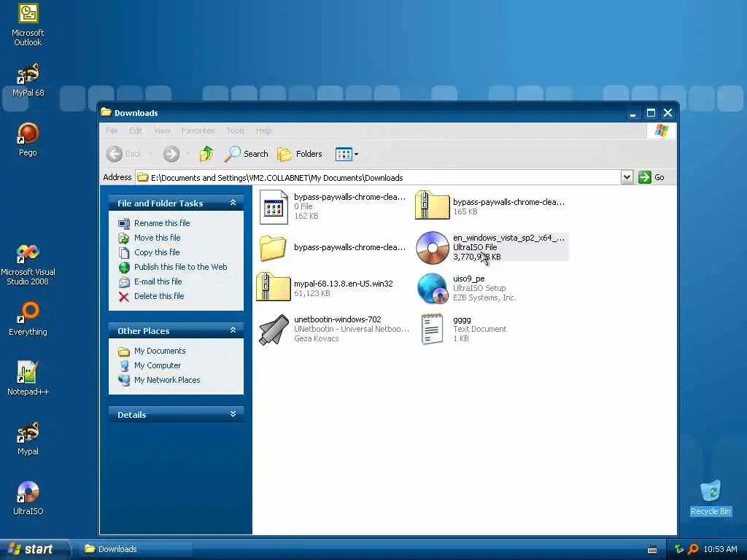The height and width of the screenshot is (560, 747).
Task: Open UltraISO desktop shortcut
Action: click(28, 499)
